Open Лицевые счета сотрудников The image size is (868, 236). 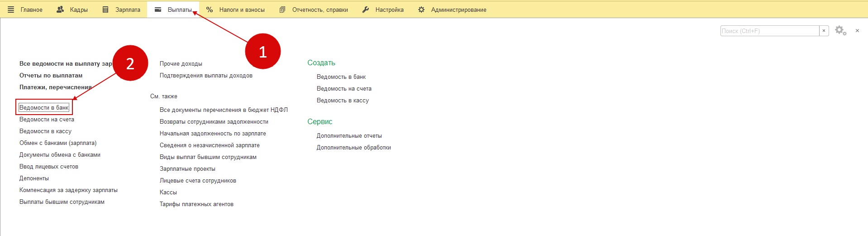click(x=198, y=181)
